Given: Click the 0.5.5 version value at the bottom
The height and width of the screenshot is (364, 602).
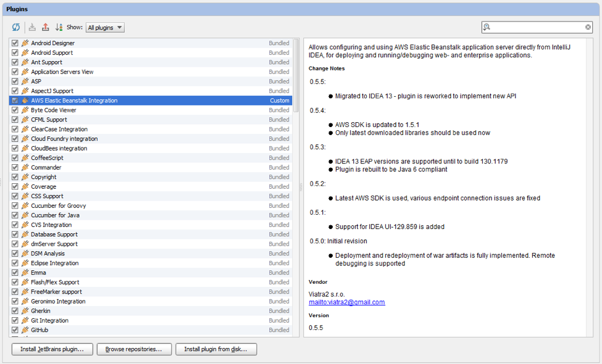Looking at the screenshot, I should pyautogui.click(x=316, y=328).
